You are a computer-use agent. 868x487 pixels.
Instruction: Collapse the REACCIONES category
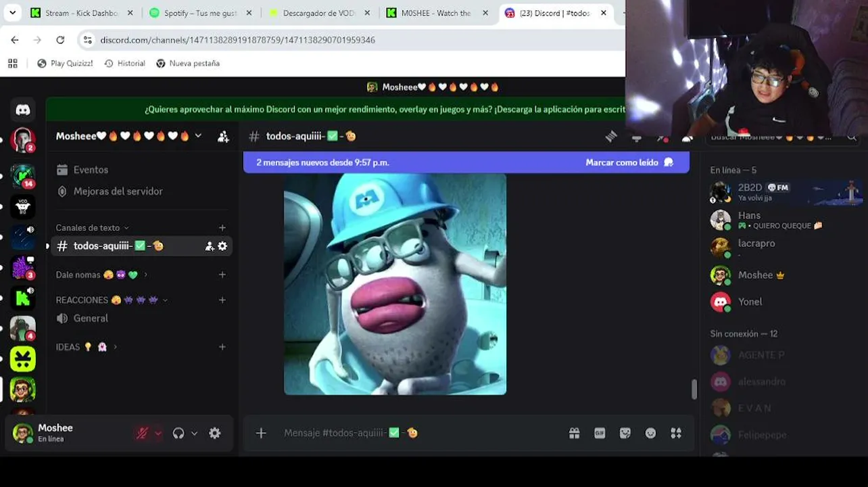pyautogui.click(x=112, y=300)
